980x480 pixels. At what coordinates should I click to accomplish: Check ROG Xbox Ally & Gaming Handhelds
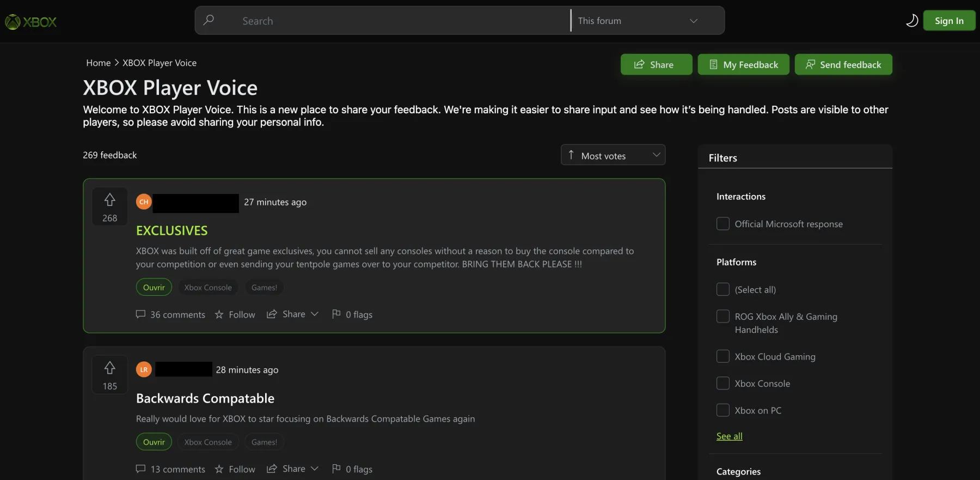point(723,317)
